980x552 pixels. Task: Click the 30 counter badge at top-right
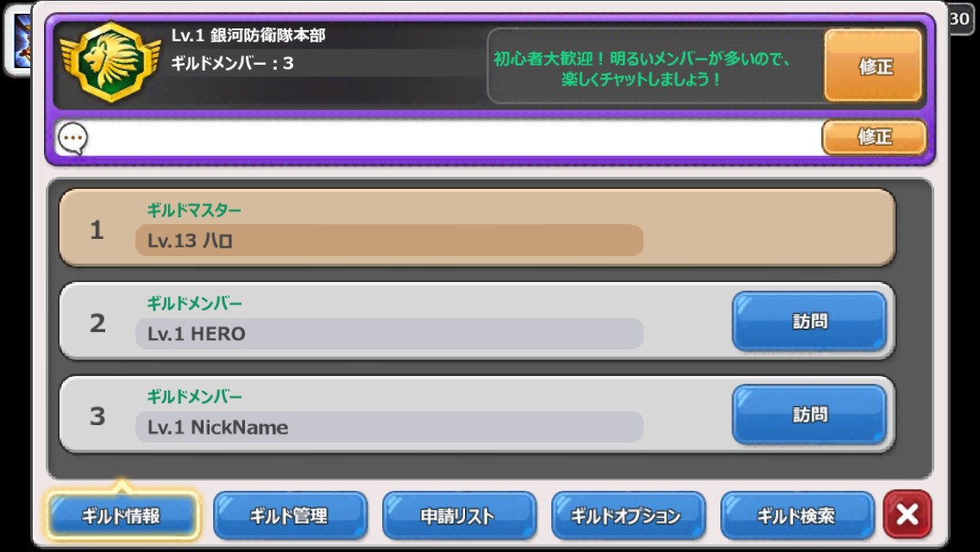[x=959, y=19]
